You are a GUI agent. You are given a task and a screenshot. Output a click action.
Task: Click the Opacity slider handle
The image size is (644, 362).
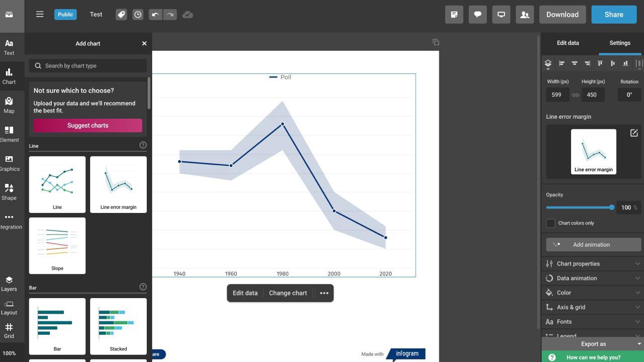[612, 207]
